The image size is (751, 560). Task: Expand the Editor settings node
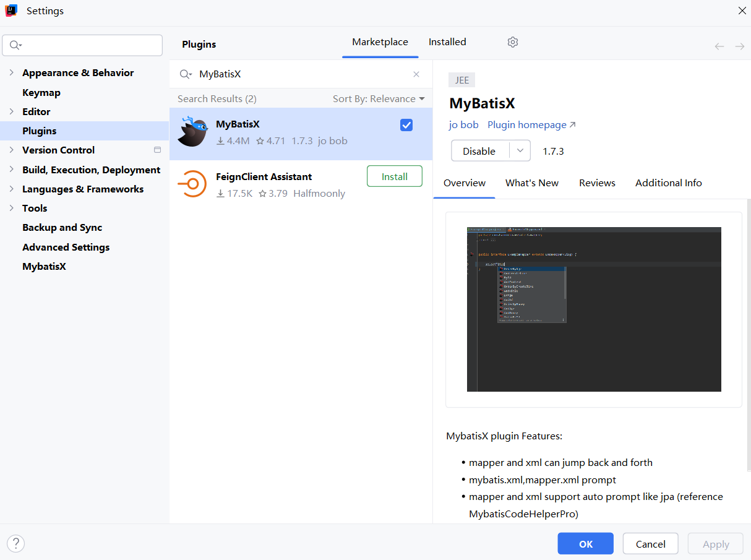[x=11, y=111]
